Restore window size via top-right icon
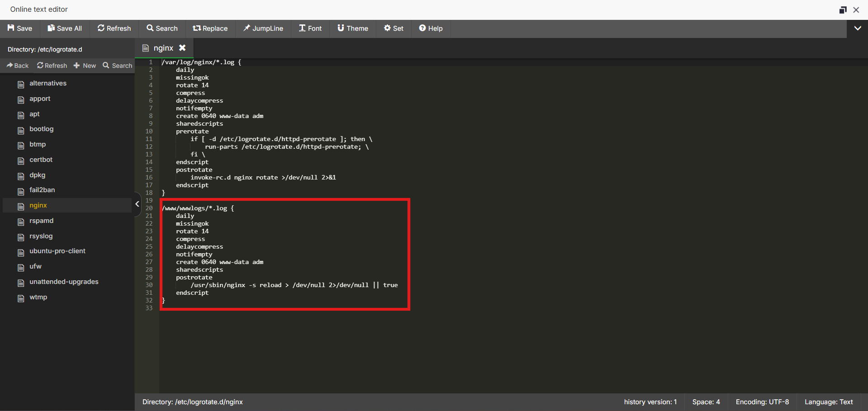 [x=843, y=9]
